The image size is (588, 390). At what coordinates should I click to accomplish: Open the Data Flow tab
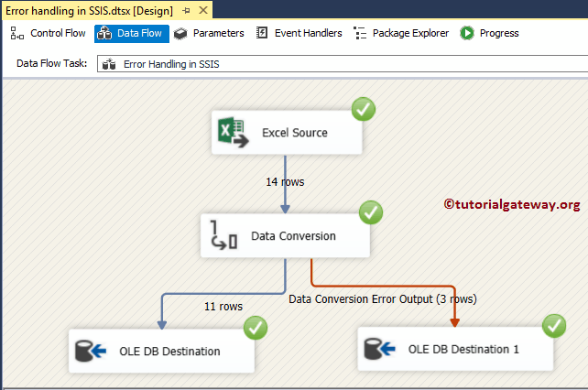pos(132,33)
